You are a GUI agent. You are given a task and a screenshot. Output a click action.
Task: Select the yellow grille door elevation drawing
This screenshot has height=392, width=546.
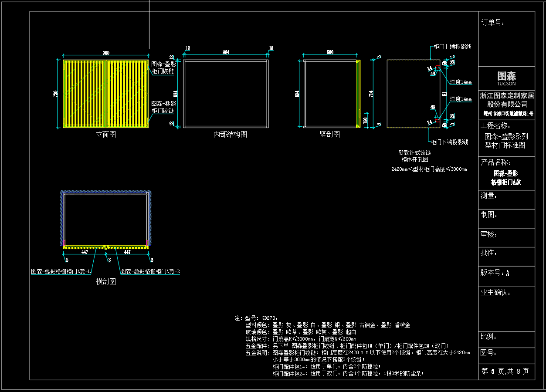[106, 94]
